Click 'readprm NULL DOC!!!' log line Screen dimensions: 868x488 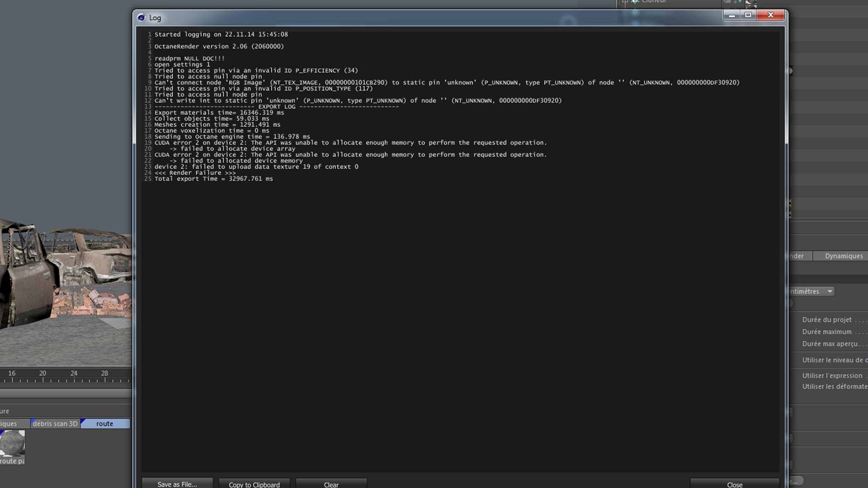[x=189, y=58]
